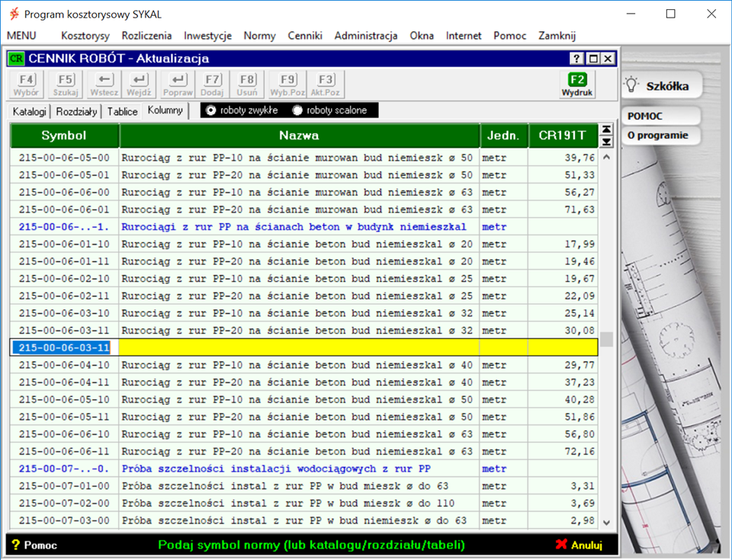Click the SYKAL application logo icon
The width and height of the screenshot is (732, 560).
[x=14, y=14]
